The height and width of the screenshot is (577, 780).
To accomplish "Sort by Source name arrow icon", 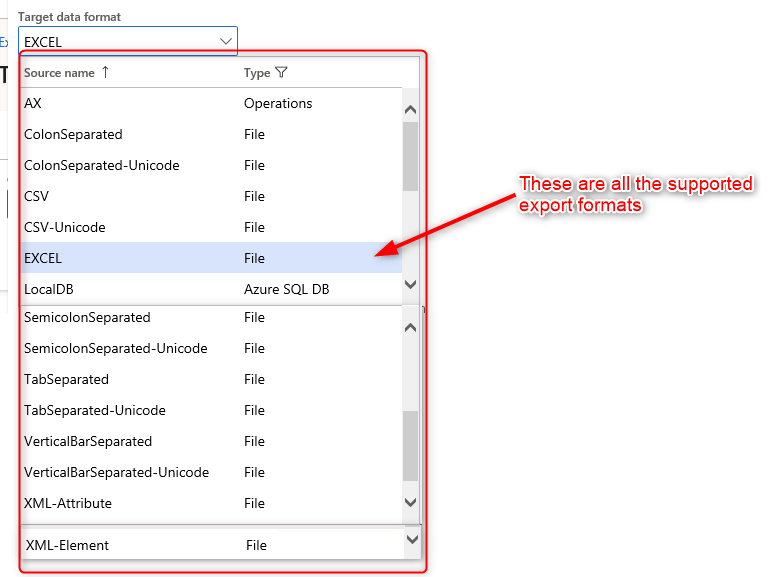I will tap(106, 73).
